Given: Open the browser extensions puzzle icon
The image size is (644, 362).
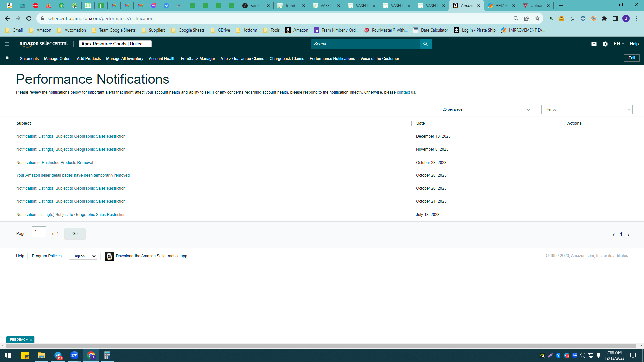Looking at the screenshot, I should click(604, 18).
